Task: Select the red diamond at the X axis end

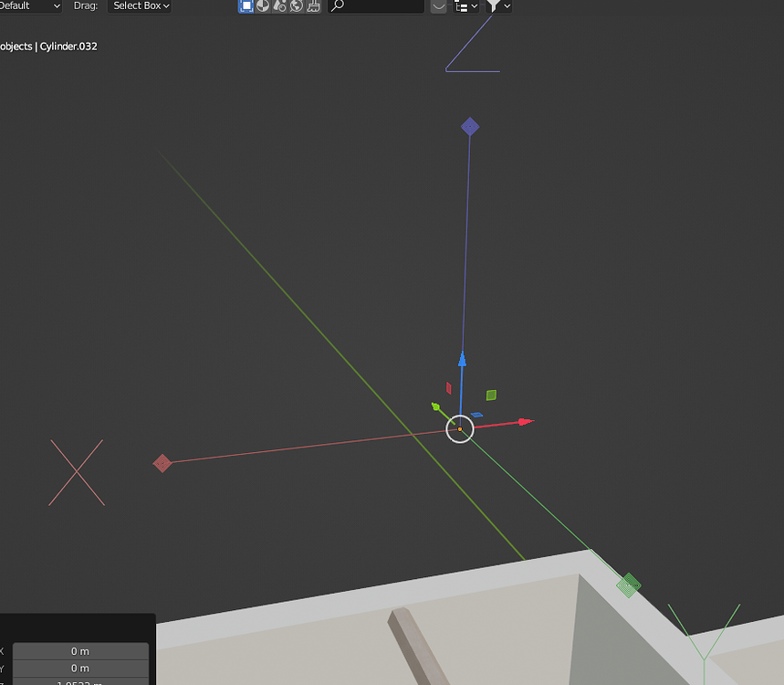Action: click(x=162, y=463)
